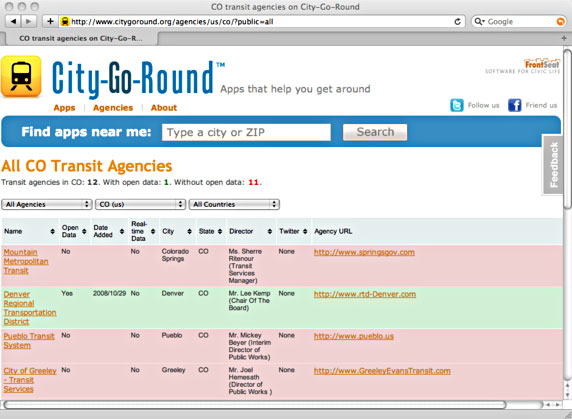Sort table by Date Added column arrows
572x419 pixels.
(122, 231)
